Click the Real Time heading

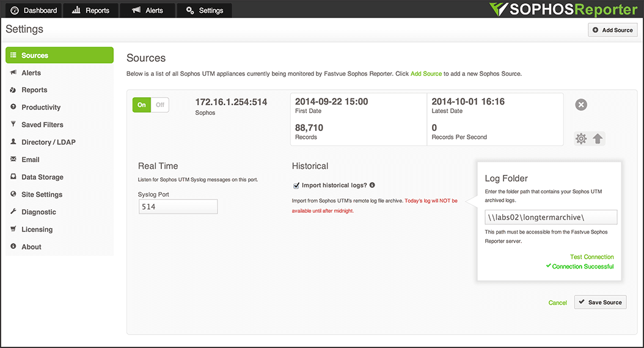[158, 166]
